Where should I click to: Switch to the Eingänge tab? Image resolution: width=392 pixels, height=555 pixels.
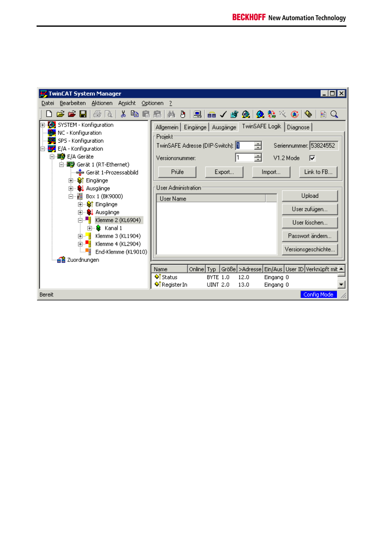pos(195,127)
